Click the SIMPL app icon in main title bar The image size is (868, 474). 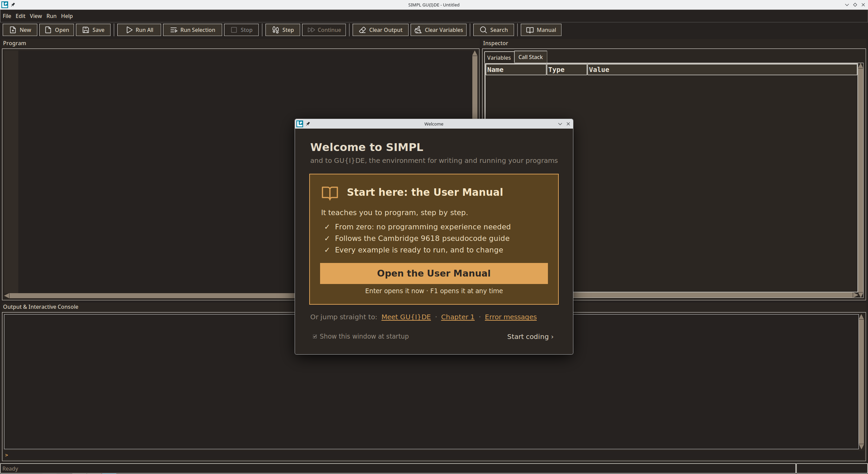tap(5, 5)
